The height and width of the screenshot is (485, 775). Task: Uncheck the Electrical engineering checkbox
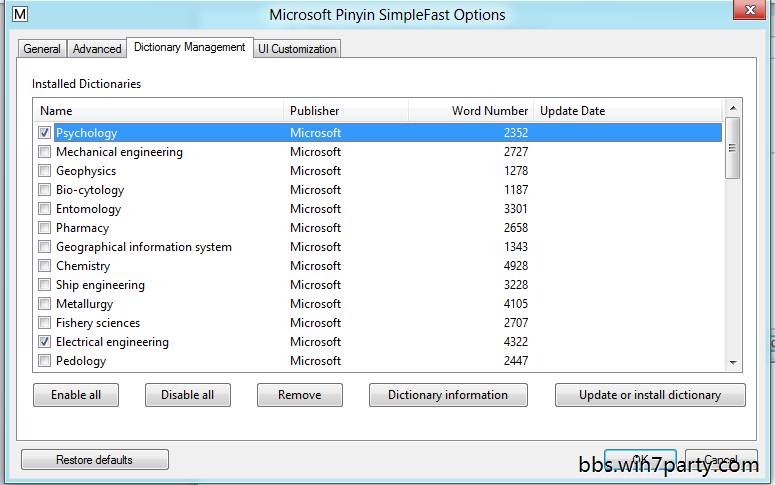[x=44, y=342]
